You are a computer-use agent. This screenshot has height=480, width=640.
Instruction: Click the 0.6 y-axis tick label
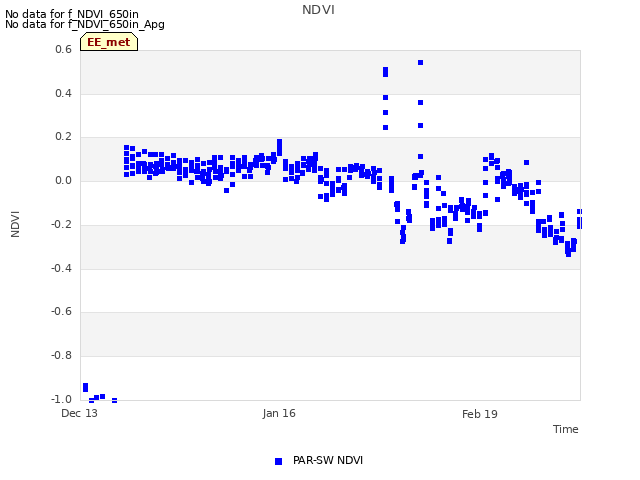(x=63, y=49)
